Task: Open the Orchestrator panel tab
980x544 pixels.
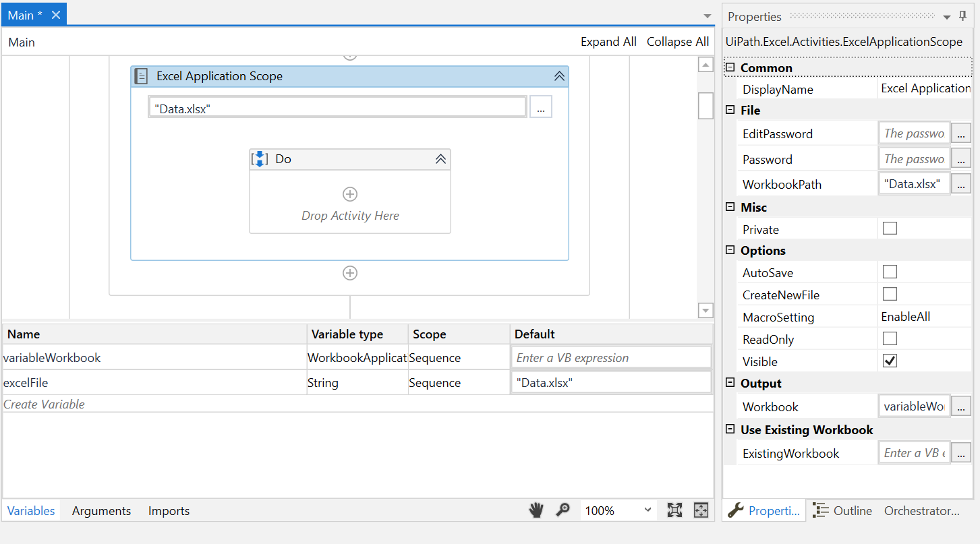Action: pyautogui.click(x=921, y=510)
